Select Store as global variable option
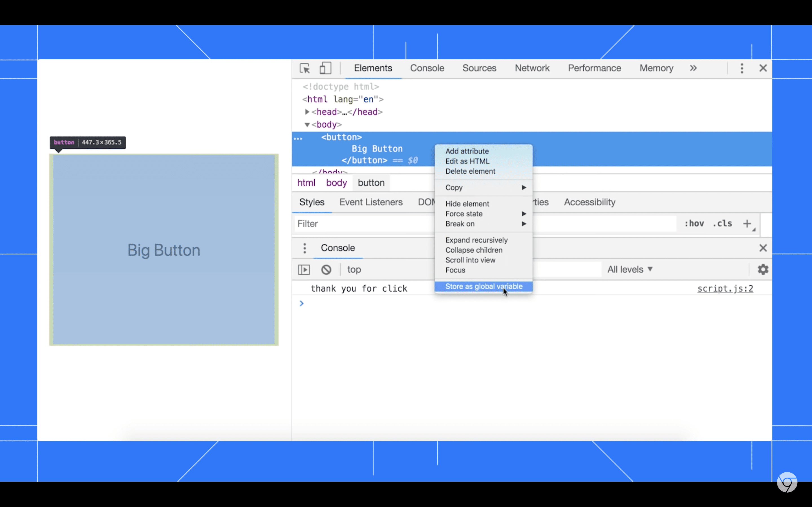 click(484, 286)
